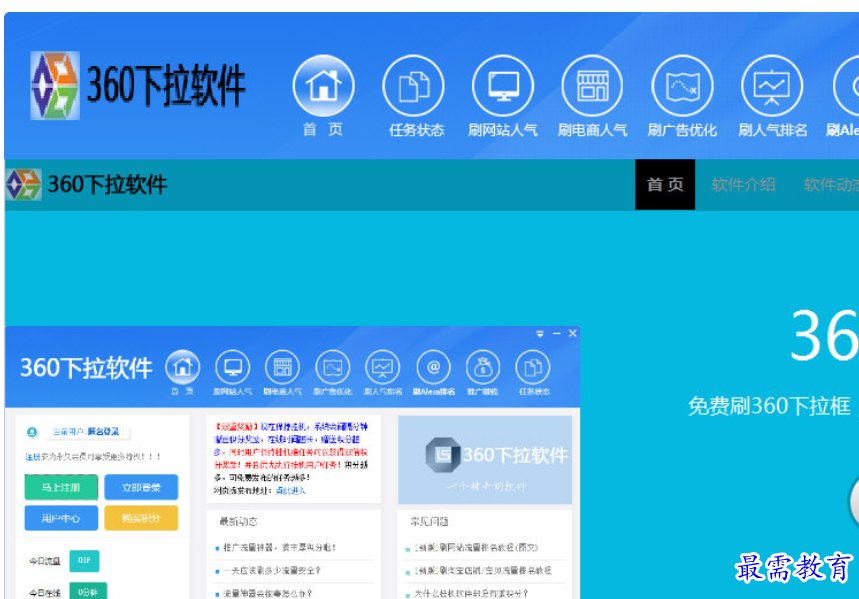The width and height of the screenshot is (859, 599).
Task: Click the money bag icon in embedded window
Action: coord(483,367)
